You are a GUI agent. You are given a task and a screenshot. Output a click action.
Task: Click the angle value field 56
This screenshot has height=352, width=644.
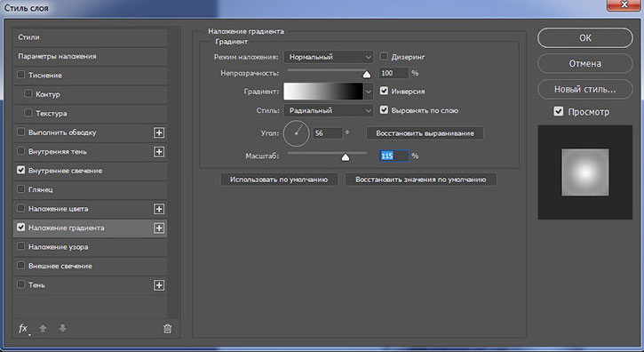[x=328, y=133]
